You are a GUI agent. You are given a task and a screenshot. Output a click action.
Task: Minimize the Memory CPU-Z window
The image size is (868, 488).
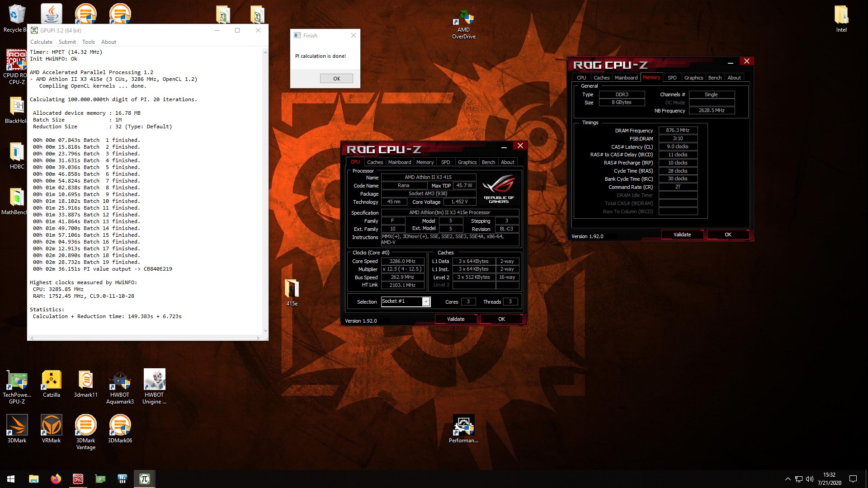click(x=730, y=62)
